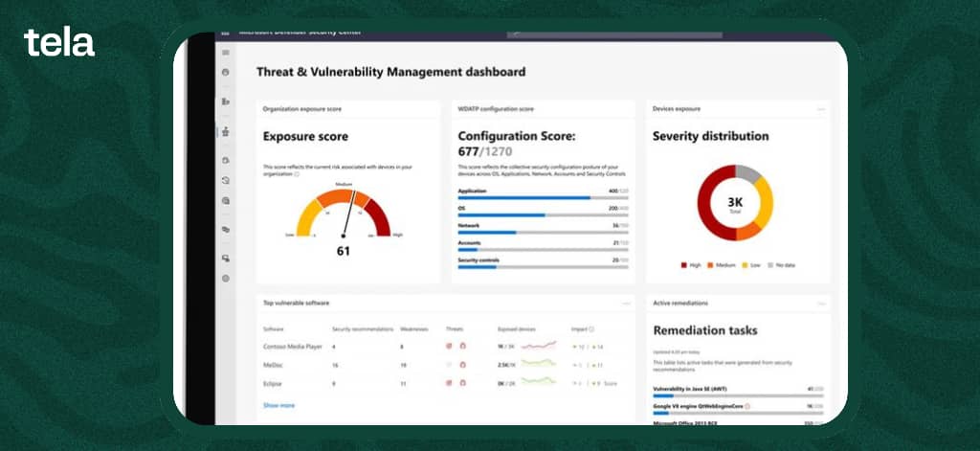The height and width of the screenshot is (451, 980).
Task: Click the Exposed devices column header
Action: click(517, 328)
